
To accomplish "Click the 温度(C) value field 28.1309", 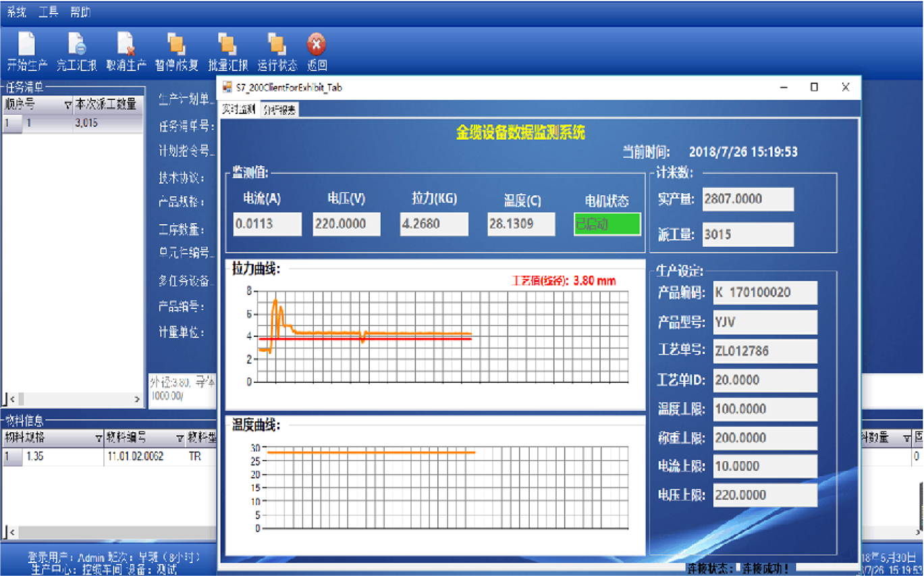I will 521,224.
